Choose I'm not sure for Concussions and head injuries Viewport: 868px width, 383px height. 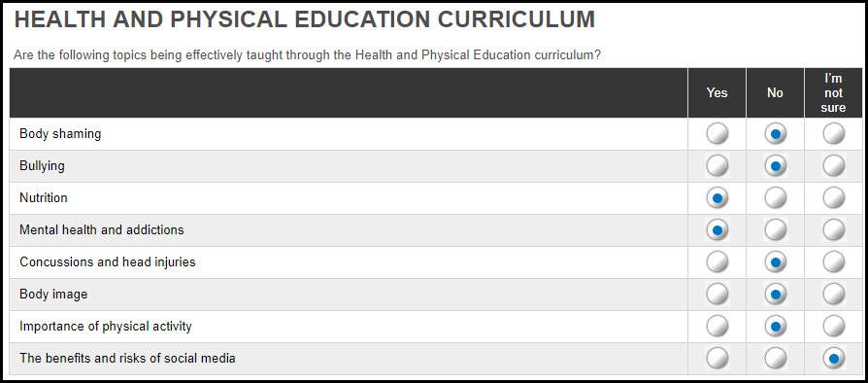(x=833, y=262)
